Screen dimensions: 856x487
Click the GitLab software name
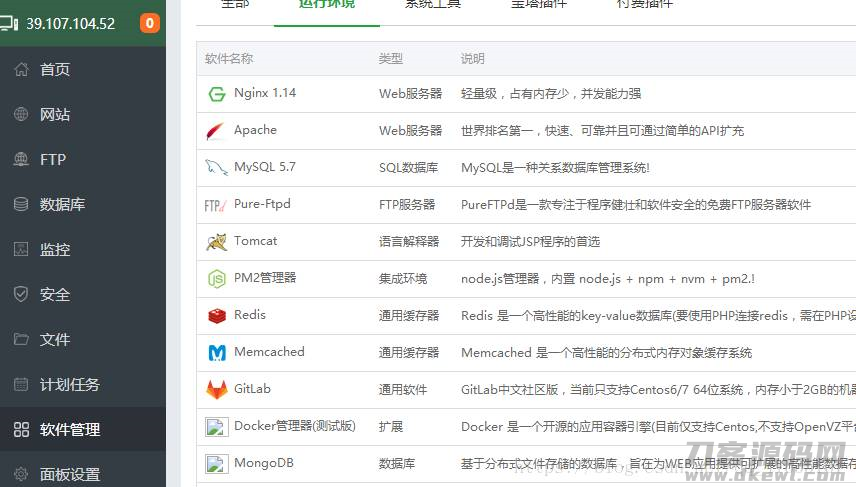click(252, 389)
